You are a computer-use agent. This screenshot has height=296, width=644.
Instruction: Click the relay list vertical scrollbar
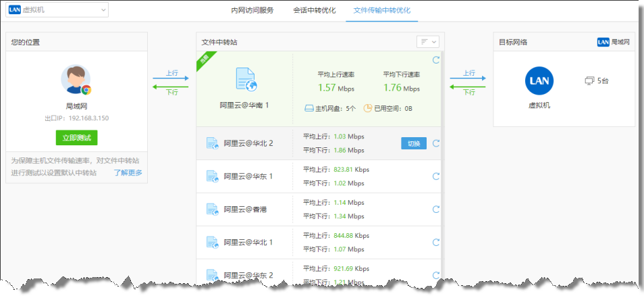(443, 169)
